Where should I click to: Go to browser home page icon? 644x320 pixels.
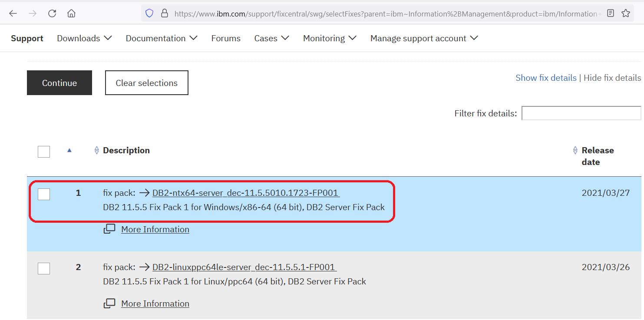[71, 13]
